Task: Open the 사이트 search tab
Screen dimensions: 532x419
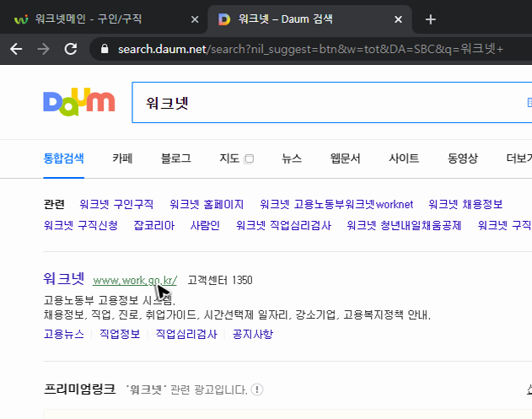Action: [404, 158]
